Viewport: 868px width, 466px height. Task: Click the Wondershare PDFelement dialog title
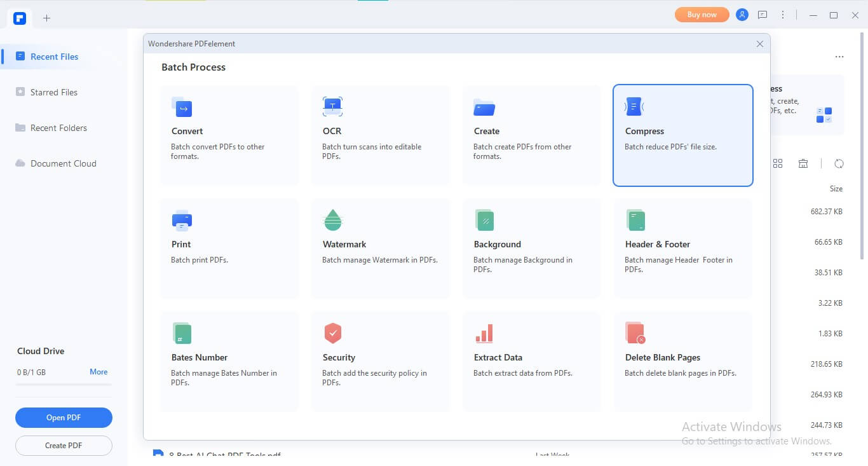click(192, 44)
